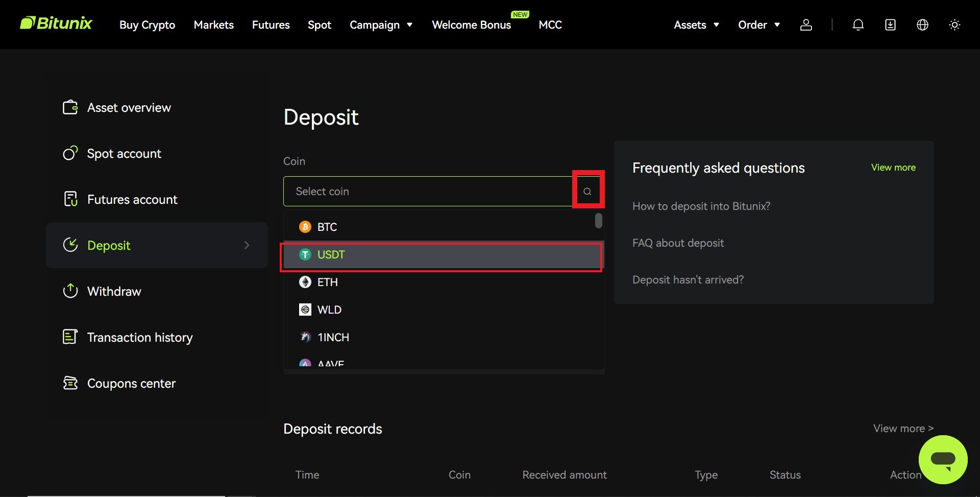
Task: Open 'How to deposit into Bitunix?' question
Action: click(701, 206)
